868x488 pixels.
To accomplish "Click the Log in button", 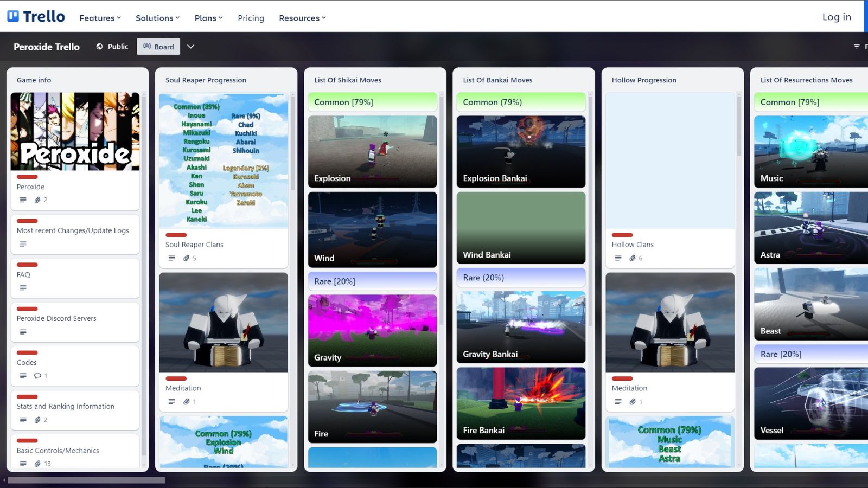I will coord(836,17).
